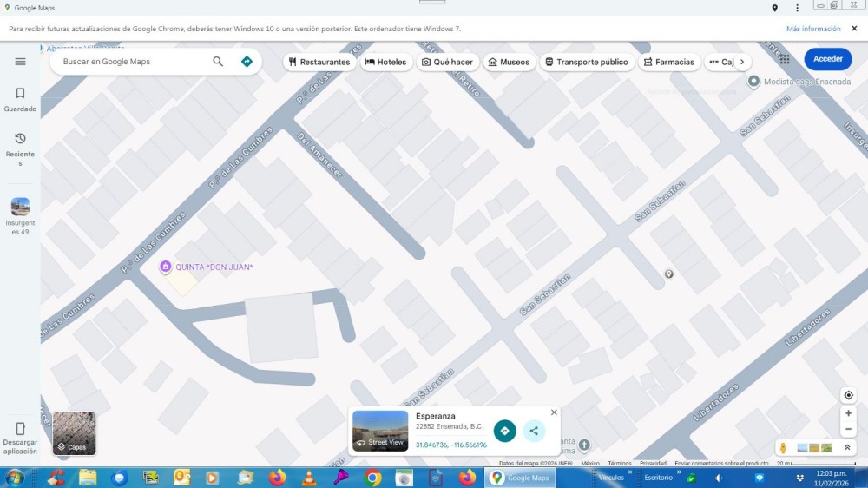Click the Acceder sign-in button
Screen dimensions: 868x488
click(x=827, y=59)
